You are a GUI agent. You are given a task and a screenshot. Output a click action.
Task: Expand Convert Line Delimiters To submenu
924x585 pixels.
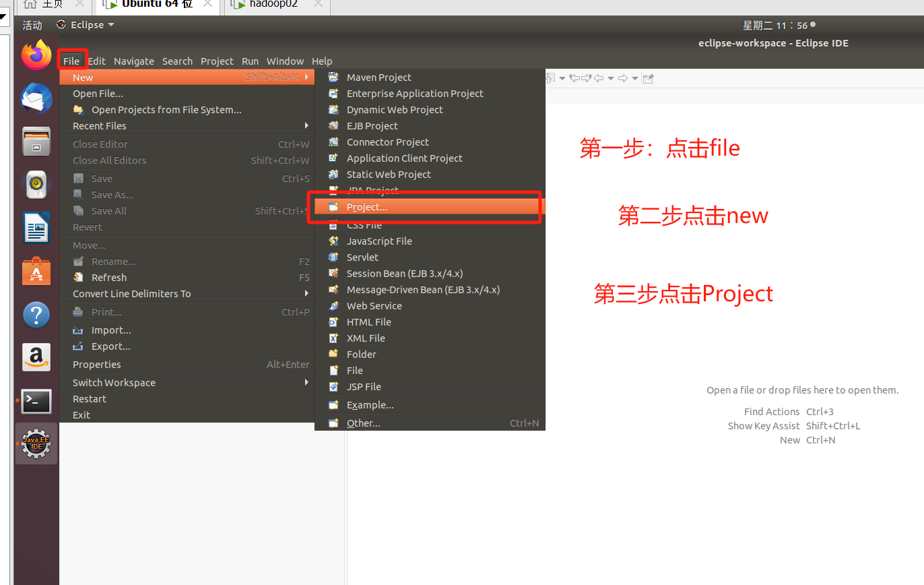tap(187, 294)
